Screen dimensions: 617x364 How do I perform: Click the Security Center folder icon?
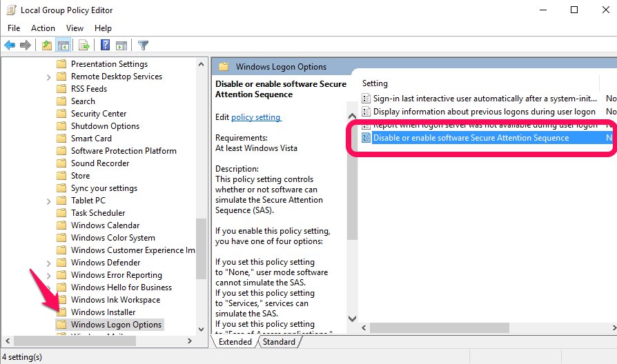pyautogui.click(x=61, y=114)
